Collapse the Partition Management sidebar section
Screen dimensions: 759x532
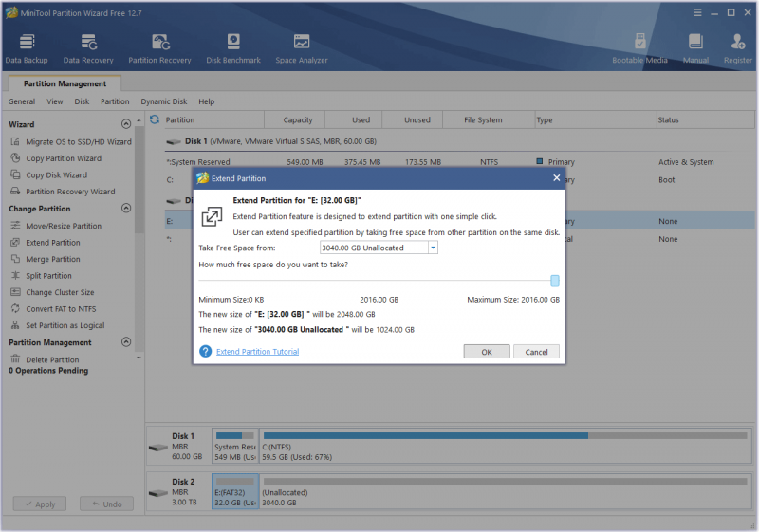click(x=126, y=342)
